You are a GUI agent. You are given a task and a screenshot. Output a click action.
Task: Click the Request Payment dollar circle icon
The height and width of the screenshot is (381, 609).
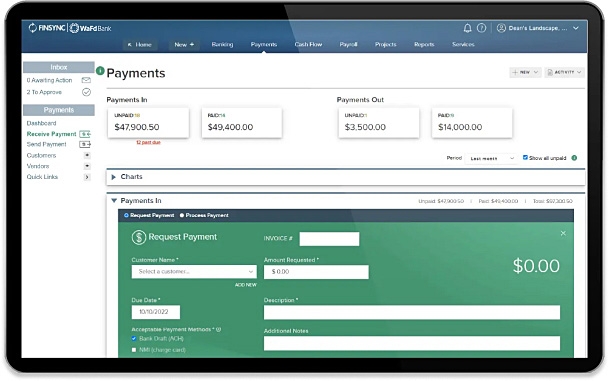(139, 237)
